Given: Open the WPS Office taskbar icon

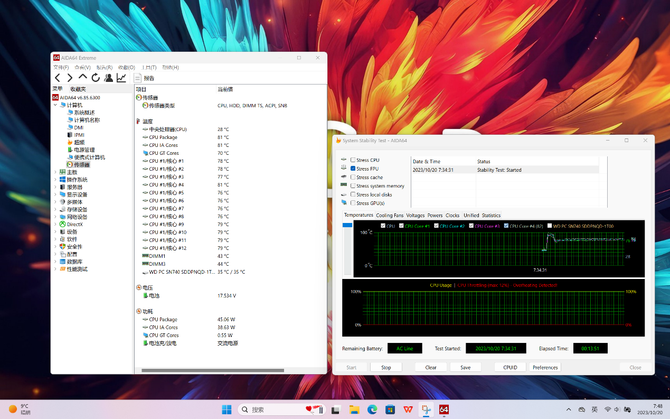Looking at the screenshot, I should point(408,410).
